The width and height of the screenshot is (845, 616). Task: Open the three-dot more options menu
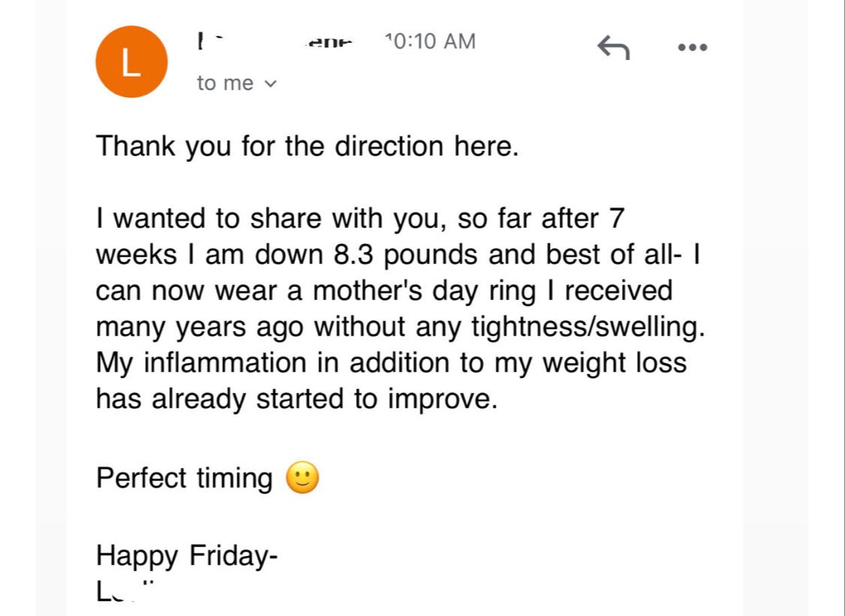[x=692, y=47]
